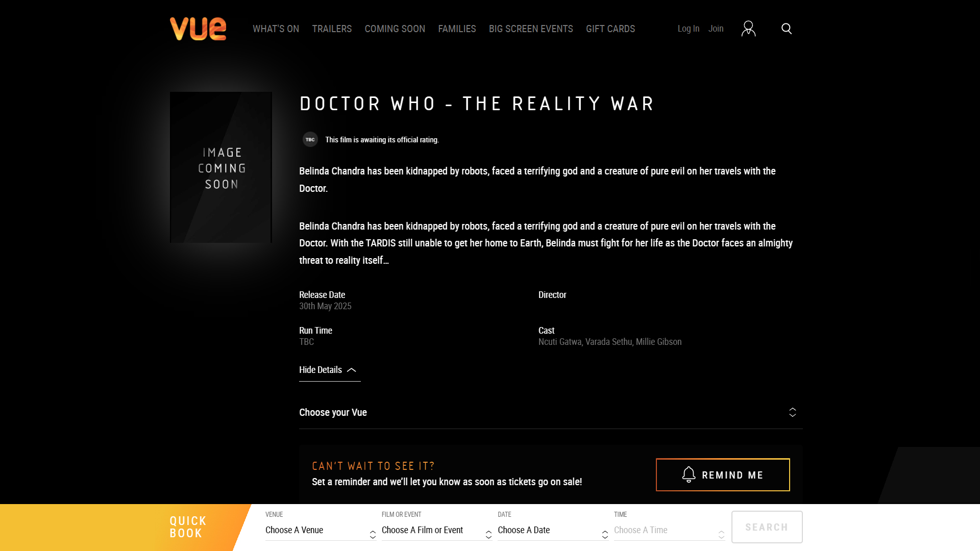Viewport: 980px width, 551px height.
Task: Open search with the magnifier icon
Action: [787, 29]
